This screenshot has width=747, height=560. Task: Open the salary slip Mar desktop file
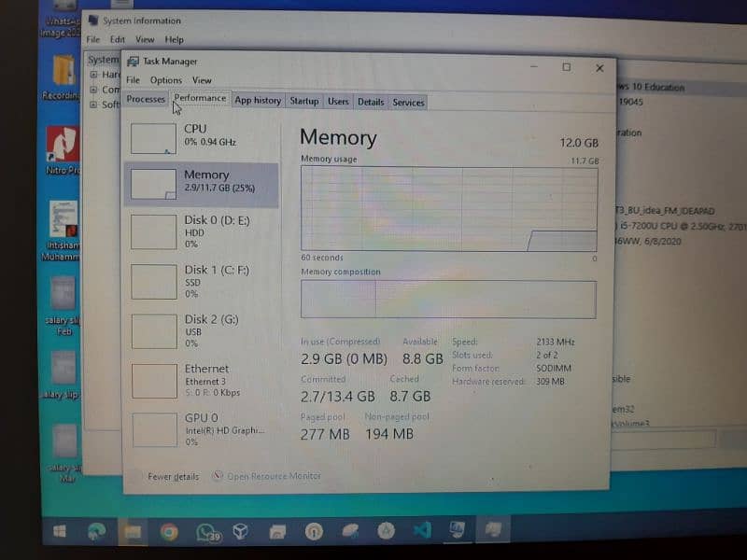(64, 454)
